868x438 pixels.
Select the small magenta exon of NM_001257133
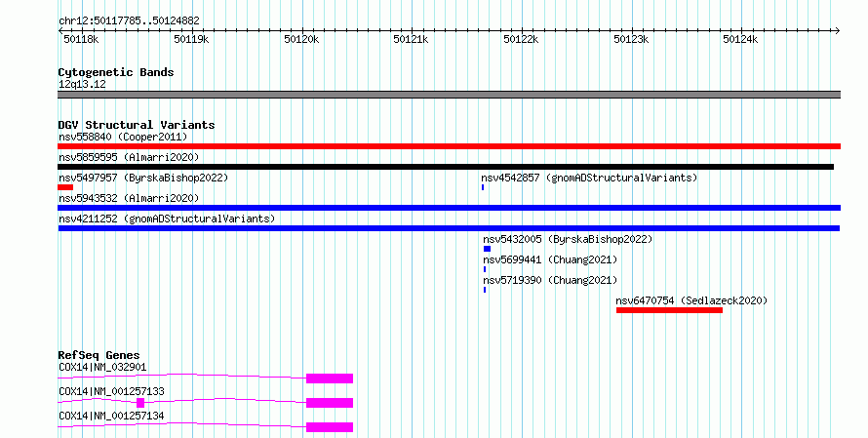[140, 403]
